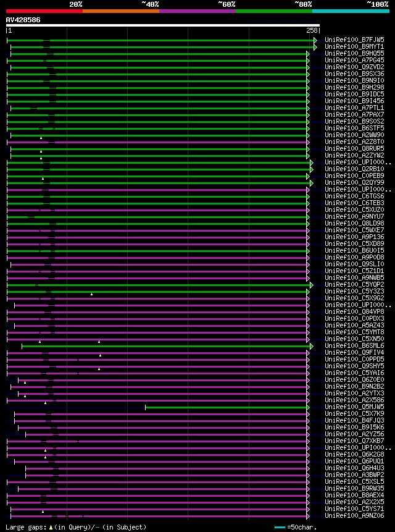Open hit UniRef100_A5AZ43
Viewport: 395px width, 532px height.
click(354, 325)
